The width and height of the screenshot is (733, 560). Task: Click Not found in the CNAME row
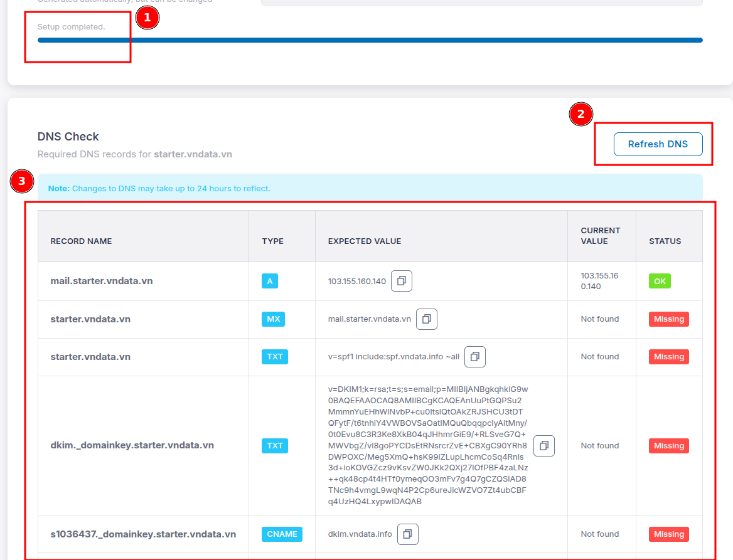[x=600, y=534]
